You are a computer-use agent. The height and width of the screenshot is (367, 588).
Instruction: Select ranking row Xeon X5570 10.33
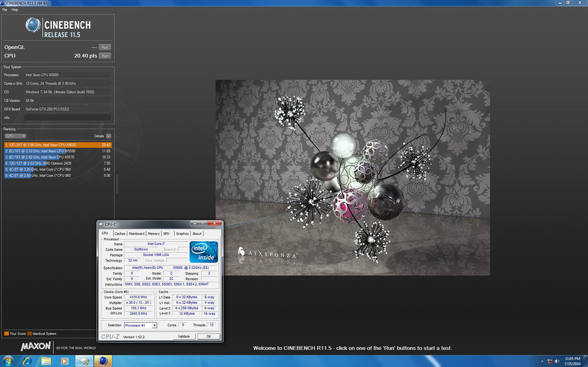(x=58, y=157)
